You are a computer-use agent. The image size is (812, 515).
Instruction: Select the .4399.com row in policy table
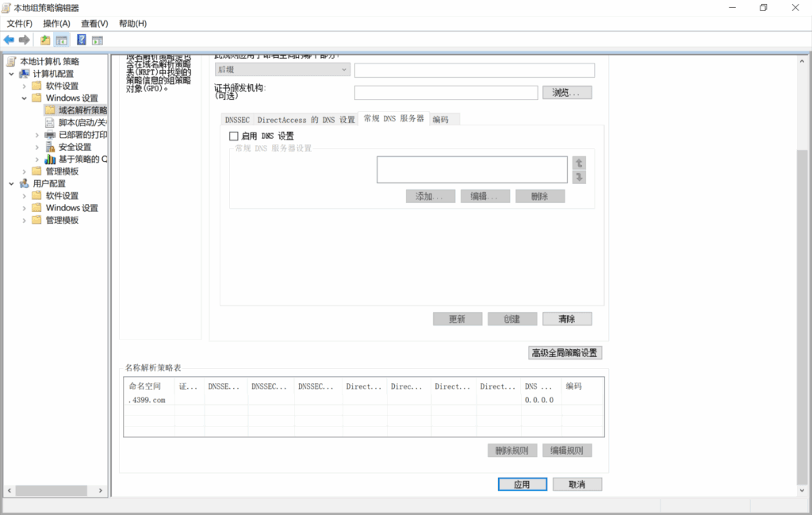click(147, 400)
